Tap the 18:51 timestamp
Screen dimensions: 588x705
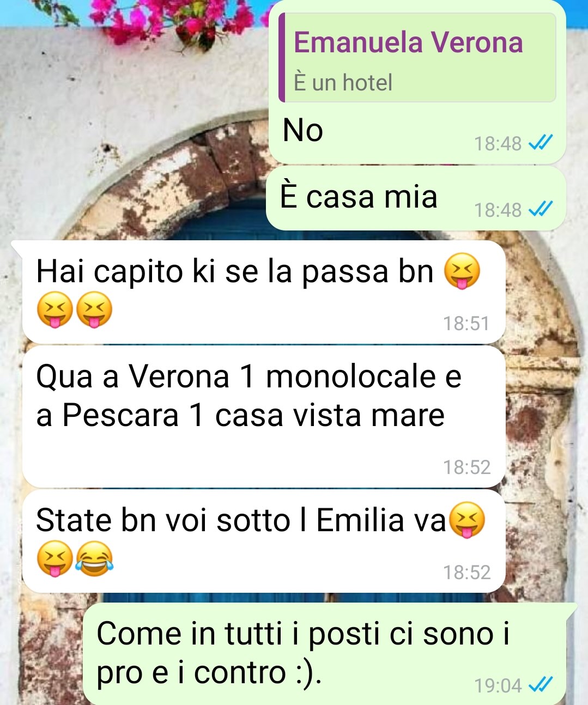click(466, 324)
